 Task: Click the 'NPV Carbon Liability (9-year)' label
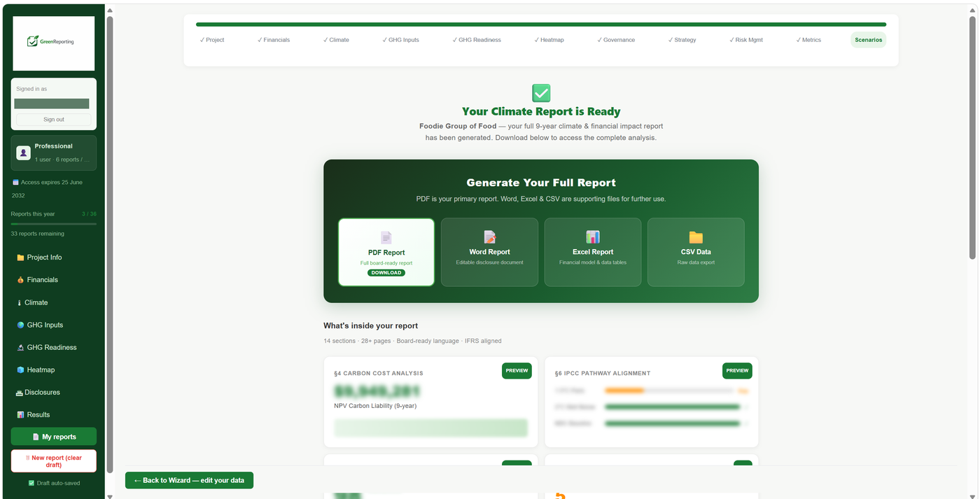[375, 406]
